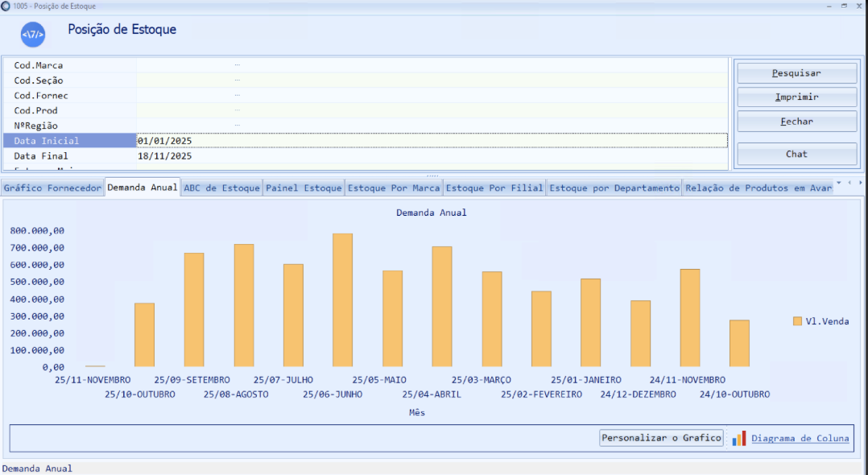This screenshot has width=868, height=475.
Task: Click the app icon in the title bar
Action: pos(6,6)
